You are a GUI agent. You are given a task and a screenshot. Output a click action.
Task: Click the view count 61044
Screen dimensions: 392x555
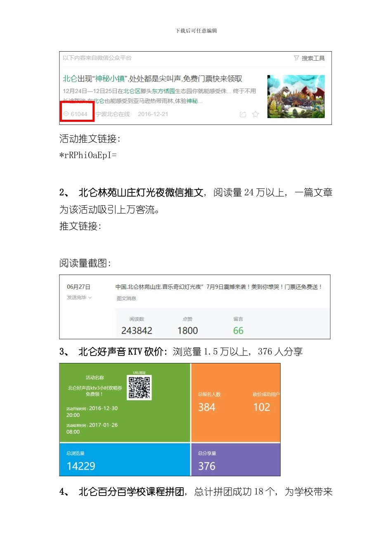(79, 114)
